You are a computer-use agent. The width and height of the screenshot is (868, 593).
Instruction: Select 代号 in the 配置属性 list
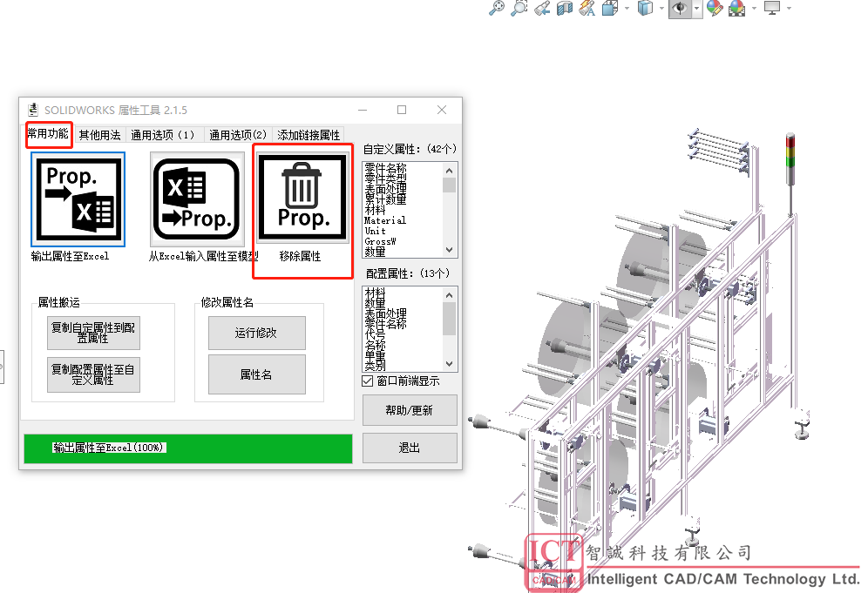coord(375,334)
